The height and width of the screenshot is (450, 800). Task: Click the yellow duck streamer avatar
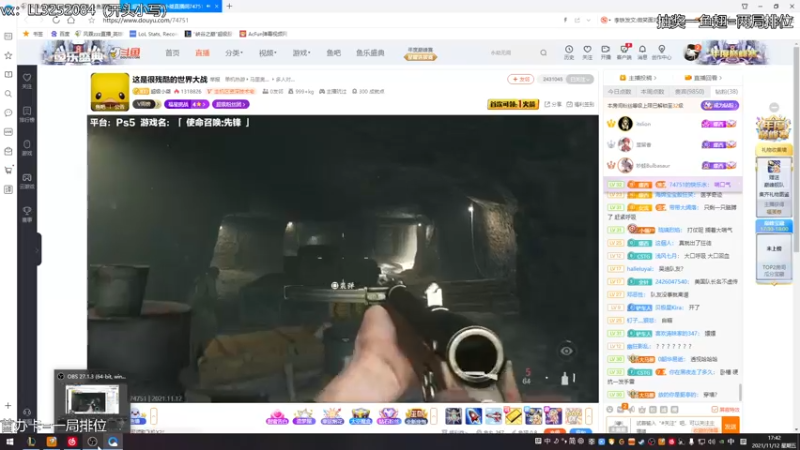[x=110, y=92]
